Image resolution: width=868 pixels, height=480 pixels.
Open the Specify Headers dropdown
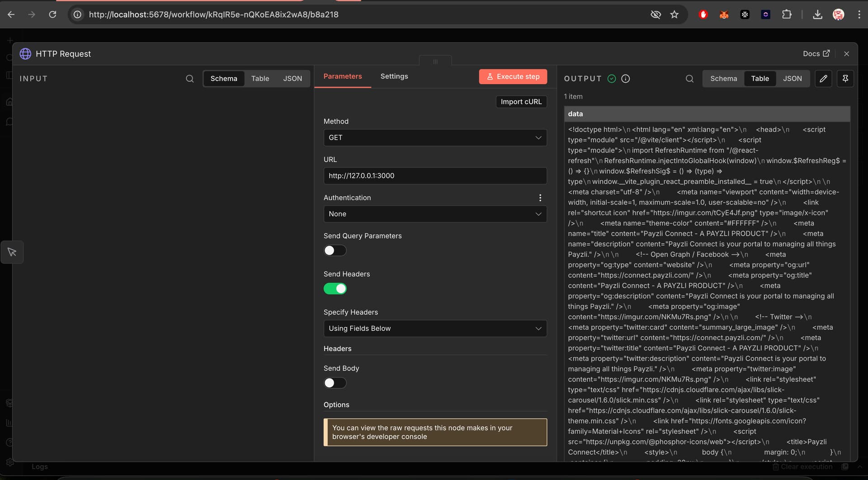435,328
